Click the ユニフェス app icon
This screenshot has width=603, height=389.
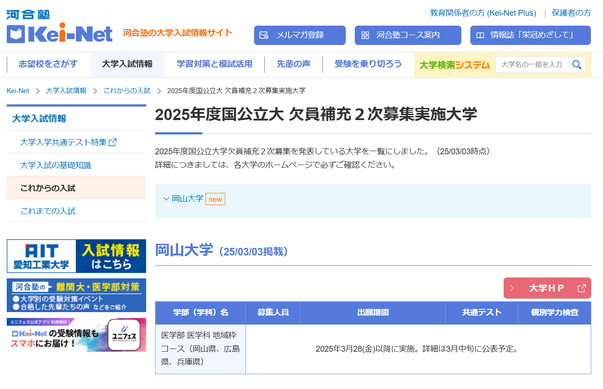click(124, 334)
